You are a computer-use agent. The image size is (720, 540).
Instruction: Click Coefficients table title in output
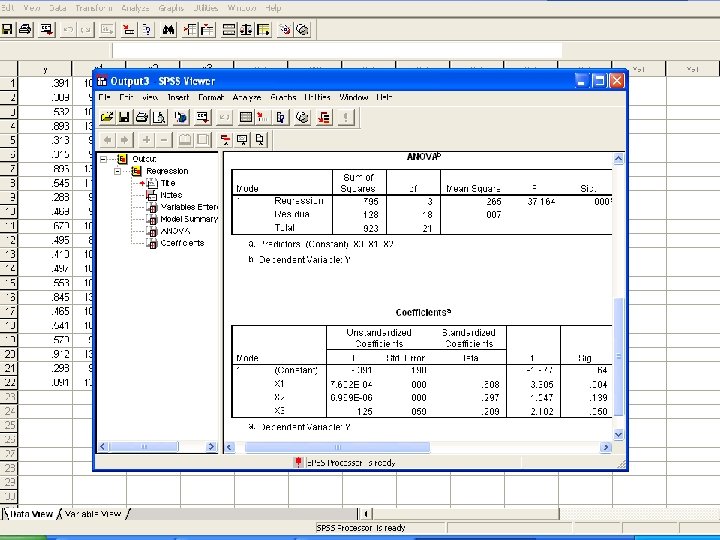[x=423, y=312]
